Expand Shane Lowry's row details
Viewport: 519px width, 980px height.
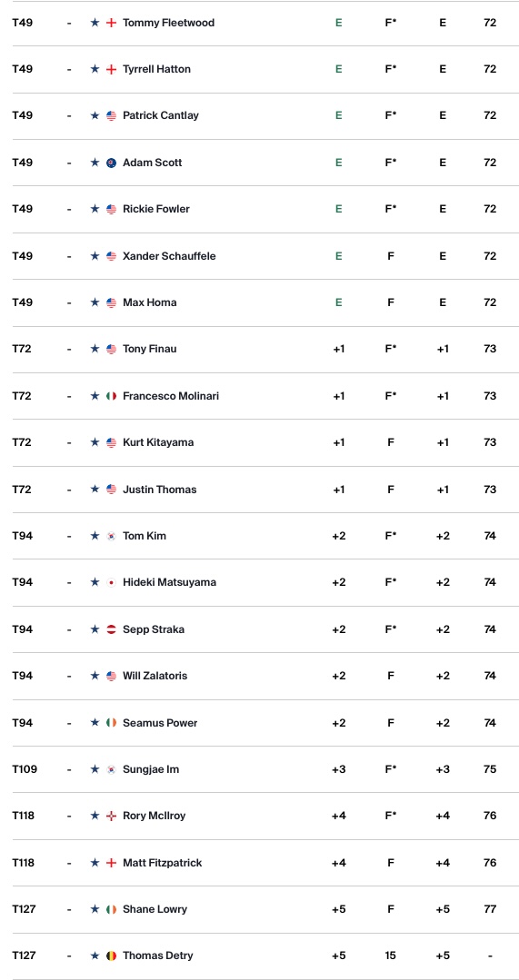pyautogui.click(x=260, y=909)
